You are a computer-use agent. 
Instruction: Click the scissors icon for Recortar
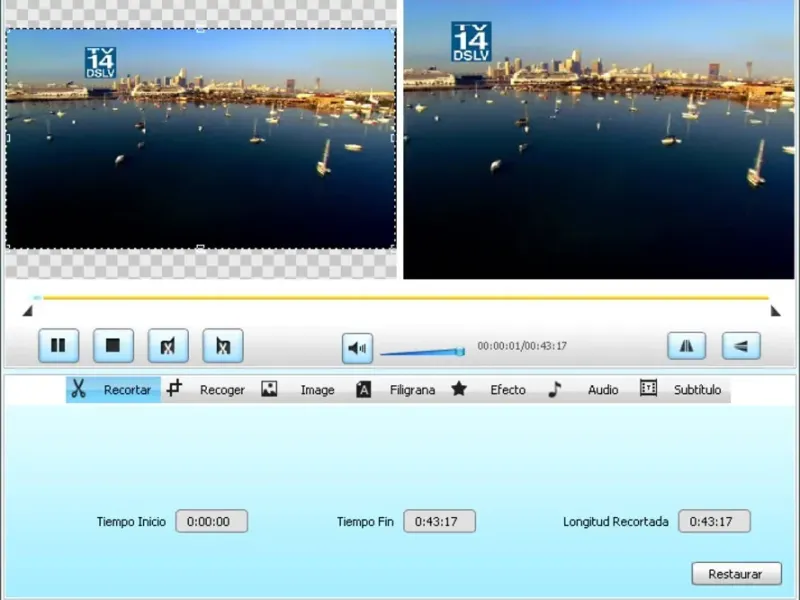78,389
